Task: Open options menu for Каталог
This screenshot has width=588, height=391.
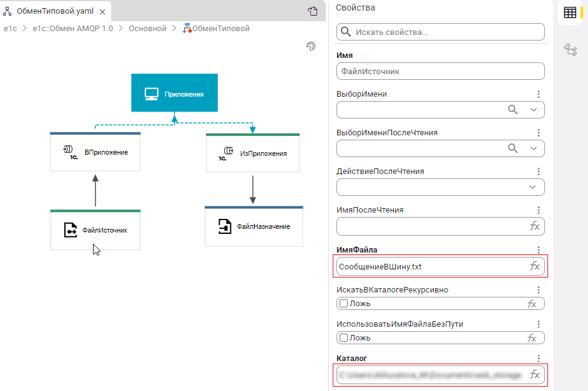Action: point(539,359)
